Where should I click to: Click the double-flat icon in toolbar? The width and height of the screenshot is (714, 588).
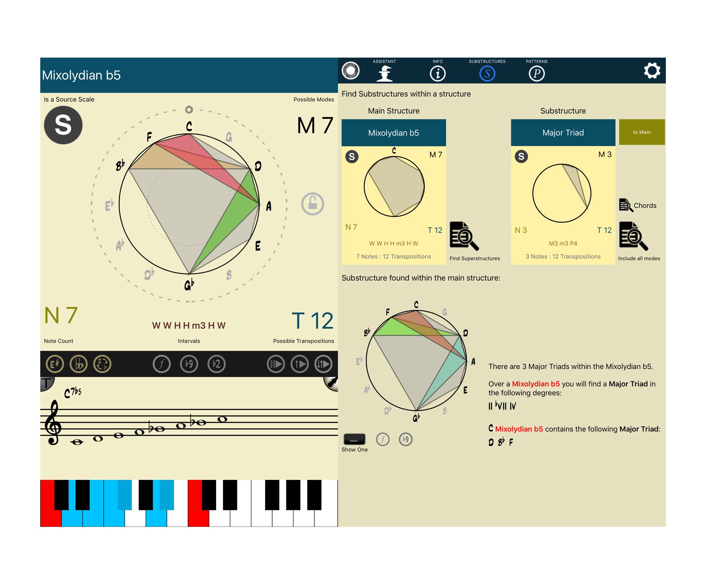tap(79, 364)
